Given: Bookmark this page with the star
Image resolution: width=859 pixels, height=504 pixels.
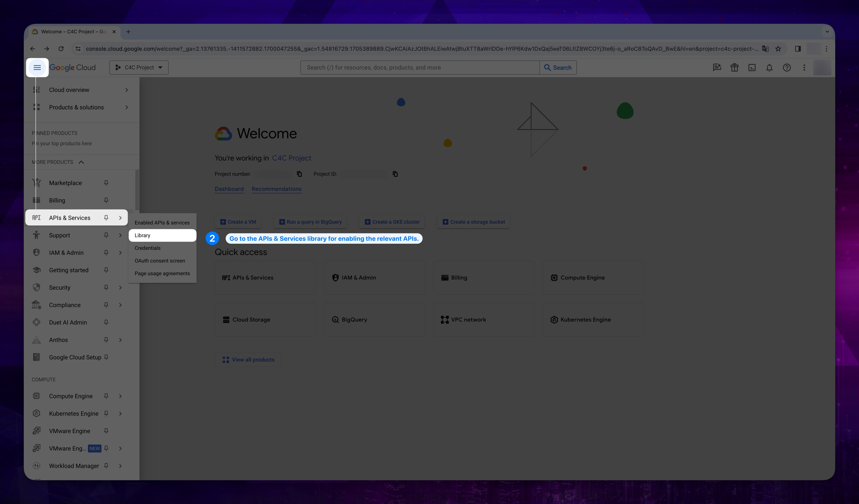Looking at the screenshot, I should point(778,49).
